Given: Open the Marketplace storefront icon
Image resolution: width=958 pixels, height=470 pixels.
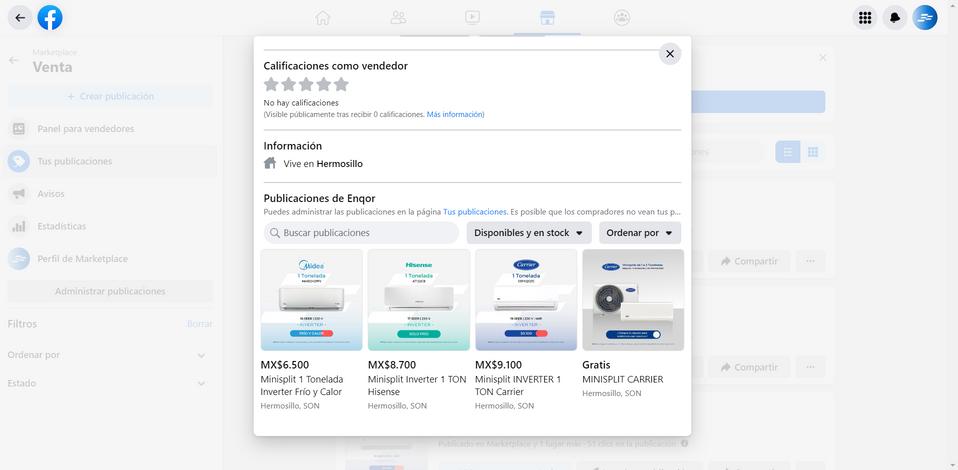Looking at the screenshot, I should (x=547, y=18).
